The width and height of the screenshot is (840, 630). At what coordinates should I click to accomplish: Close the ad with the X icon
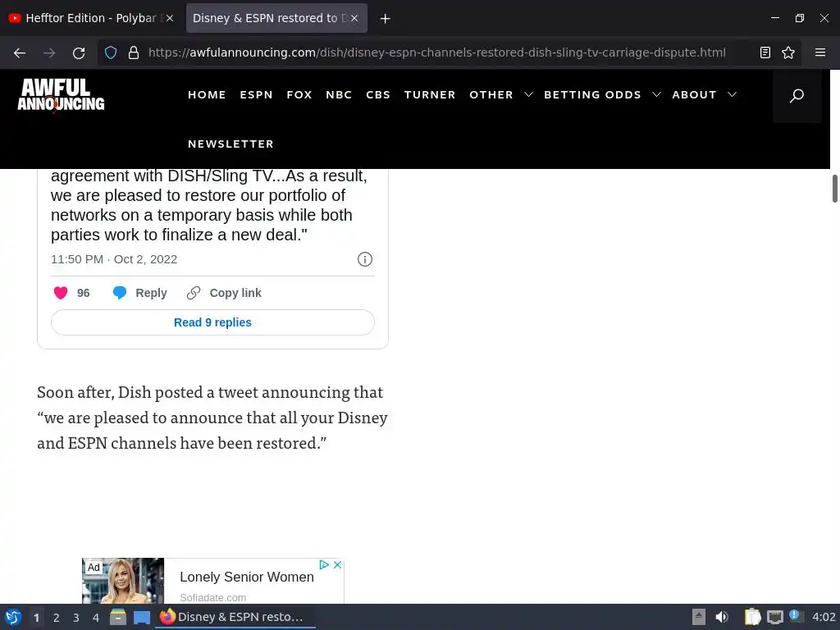tap(337, 564)
